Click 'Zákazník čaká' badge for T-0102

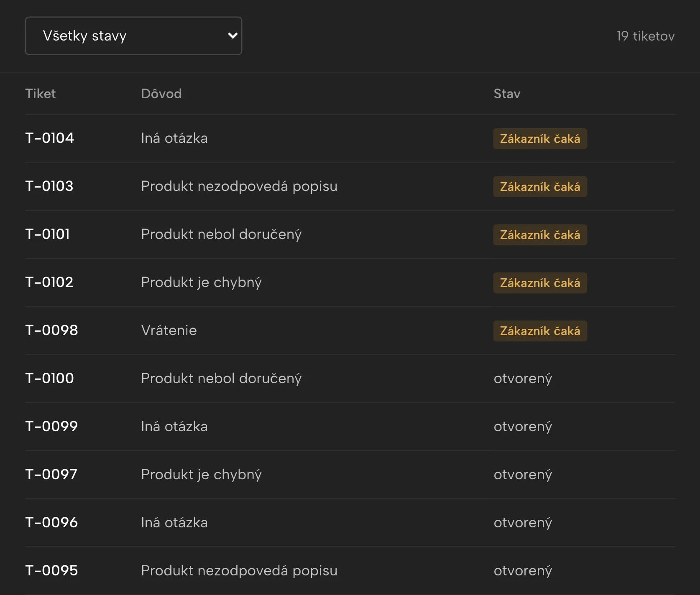[x=540, y=283]
